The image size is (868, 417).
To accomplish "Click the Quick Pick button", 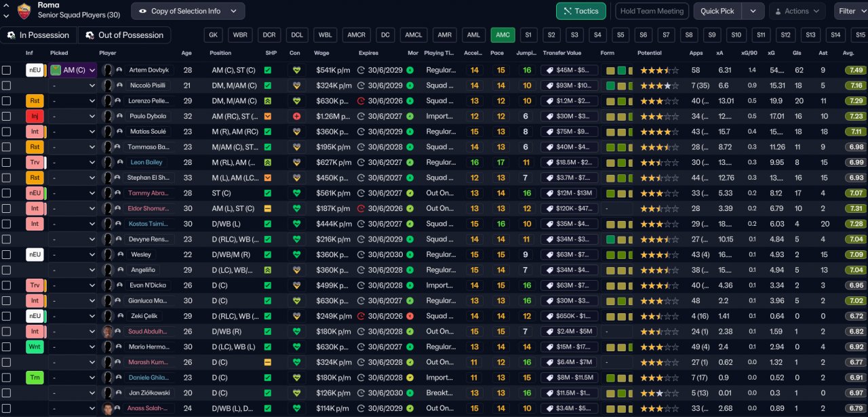I will tap(717, 11).
